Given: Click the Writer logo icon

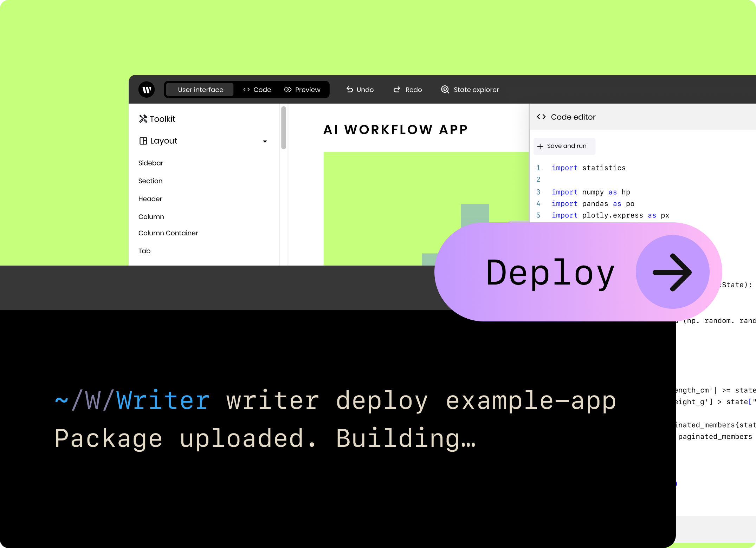Looking at the screenshot, I should click(x=147, y=90).
